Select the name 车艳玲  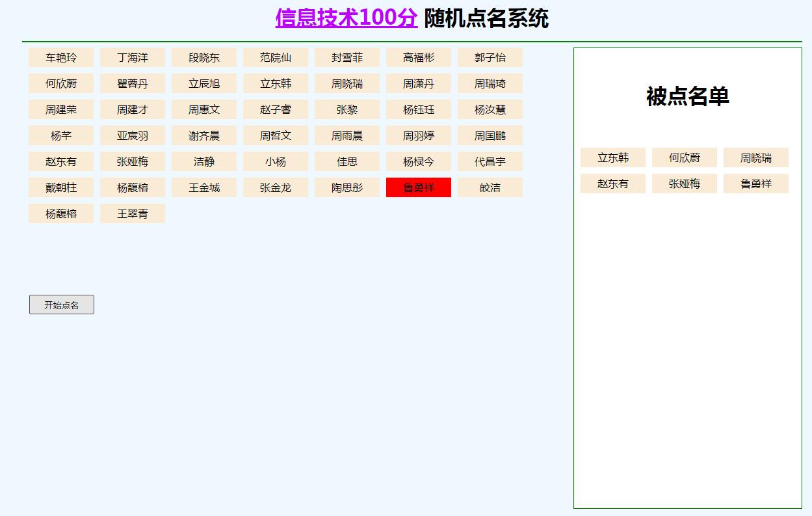pos(61,57)
